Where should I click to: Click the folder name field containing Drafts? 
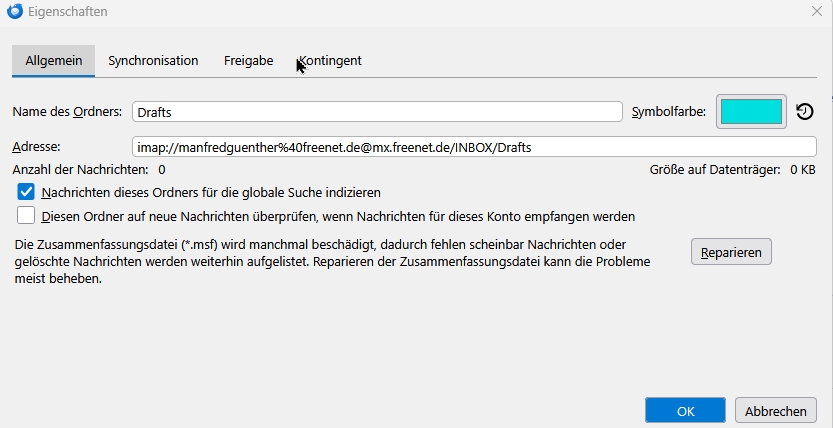pos(377,112)
